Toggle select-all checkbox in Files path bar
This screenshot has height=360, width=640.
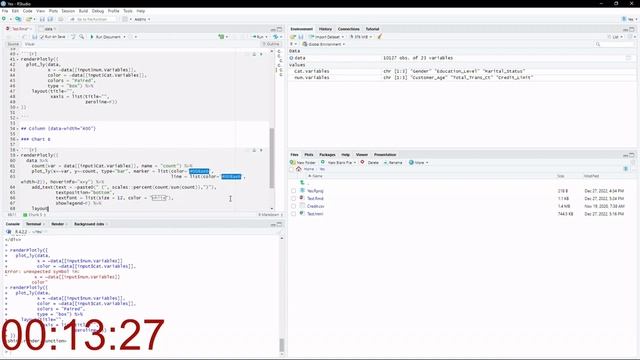coord(291,169)
